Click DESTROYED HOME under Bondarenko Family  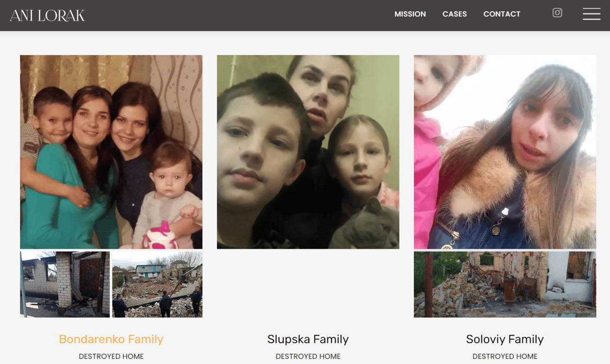coord(111,356)
